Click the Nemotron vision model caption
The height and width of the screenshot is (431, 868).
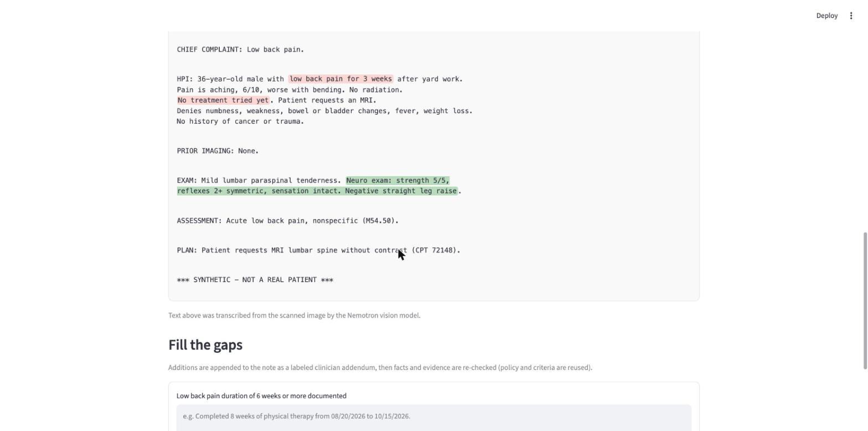pos(294,315)
